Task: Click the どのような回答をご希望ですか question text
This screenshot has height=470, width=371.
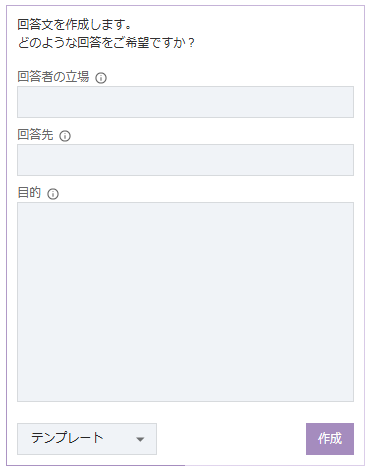Action: pyautogui.click(x=106, y=43)
